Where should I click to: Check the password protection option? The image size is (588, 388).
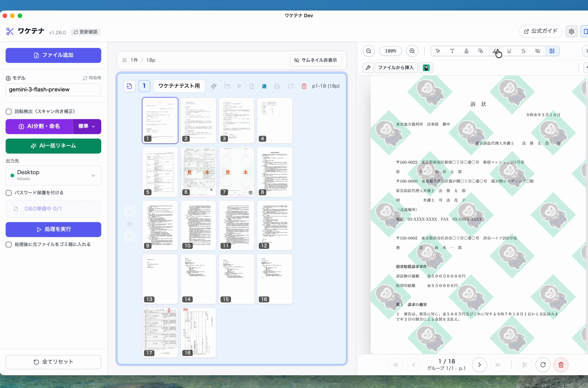tap(9, 193)
